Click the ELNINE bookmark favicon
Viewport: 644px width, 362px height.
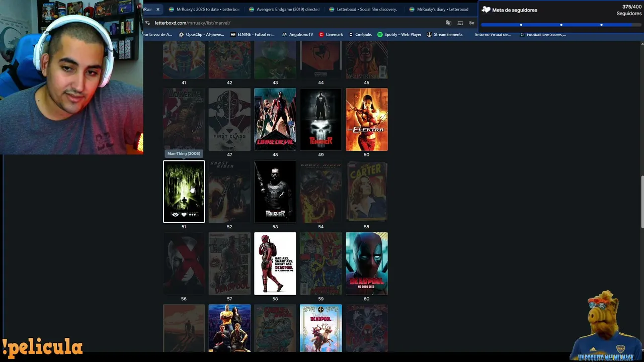(233, 35)
